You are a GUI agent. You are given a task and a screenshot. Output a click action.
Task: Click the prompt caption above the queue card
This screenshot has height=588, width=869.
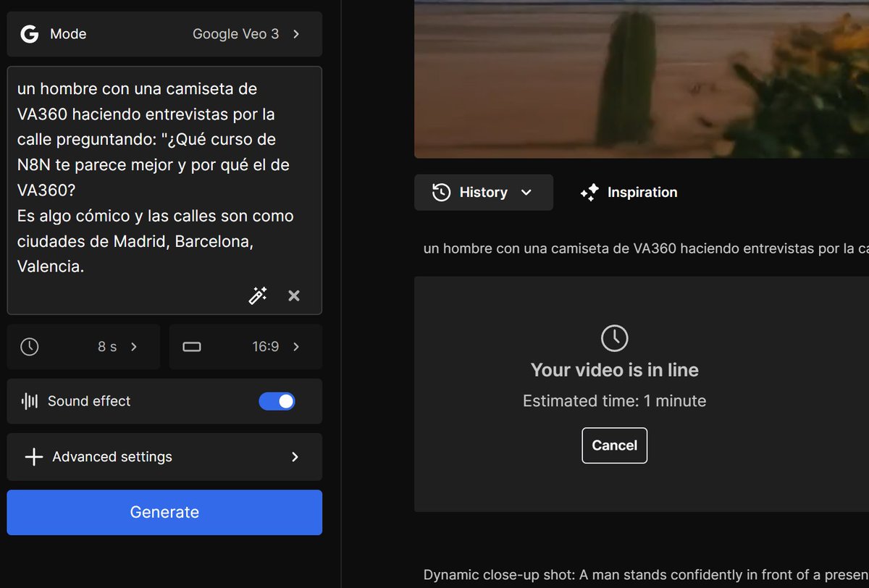[646, 249]
